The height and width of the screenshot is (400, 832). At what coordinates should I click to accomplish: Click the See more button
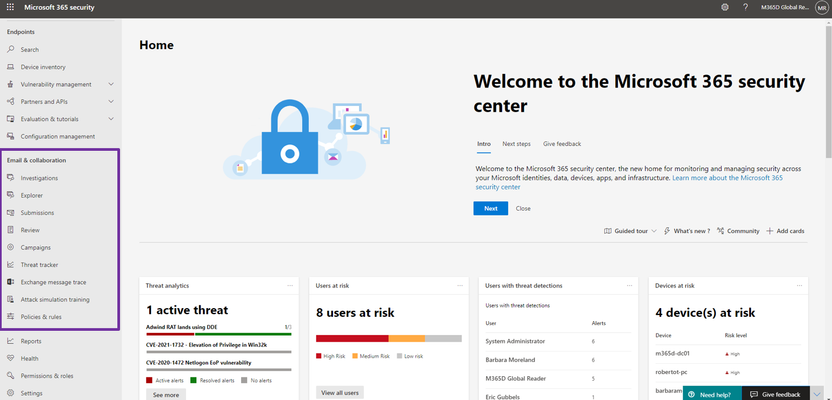coord(166,395)
